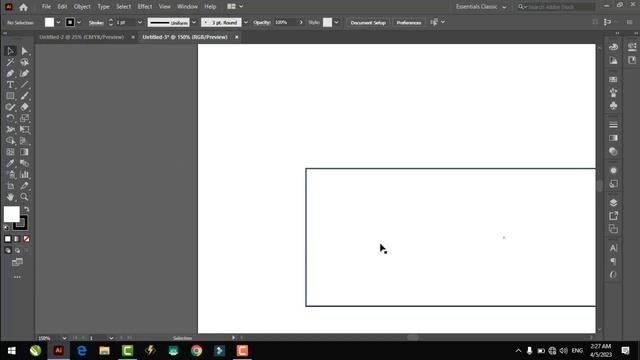The width and height of the screenshot is (640, 360).
Task: Pick the Curvature tool
Action: (x=24, y=73)
